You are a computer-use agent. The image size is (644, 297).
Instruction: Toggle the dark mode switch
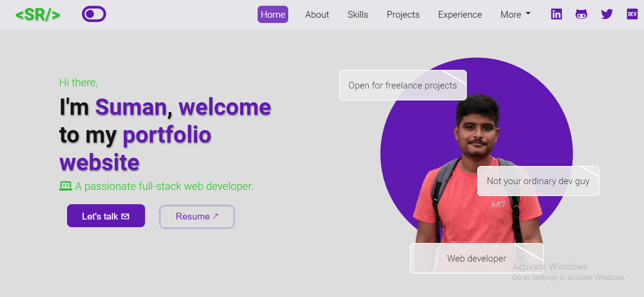tap(94, 13)
